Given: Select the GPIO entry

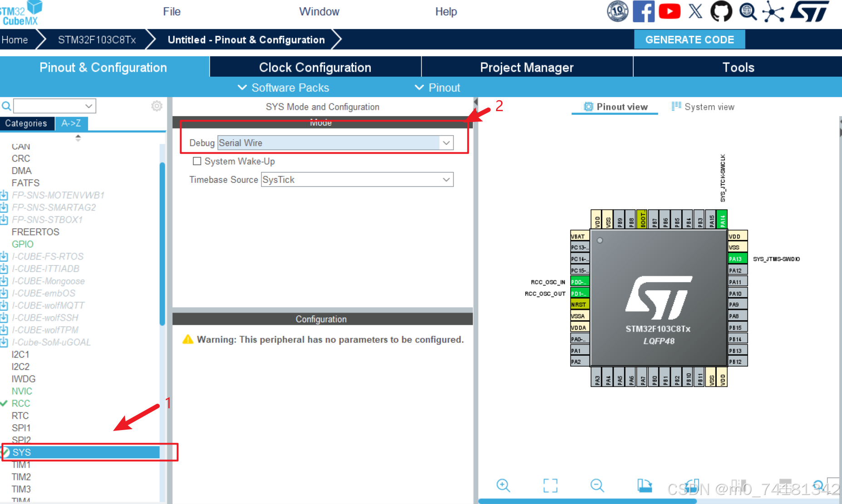Looking at the screenshot, I should [23, 244].
